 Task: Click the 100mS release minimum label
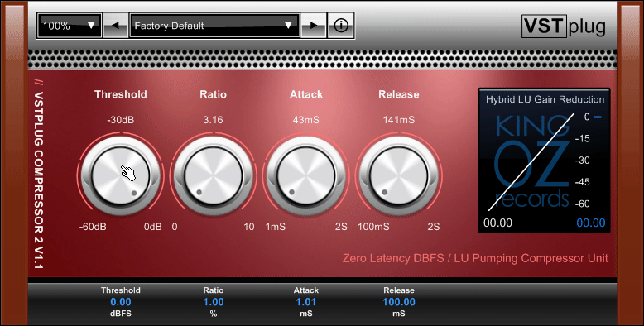coord(373,227)
